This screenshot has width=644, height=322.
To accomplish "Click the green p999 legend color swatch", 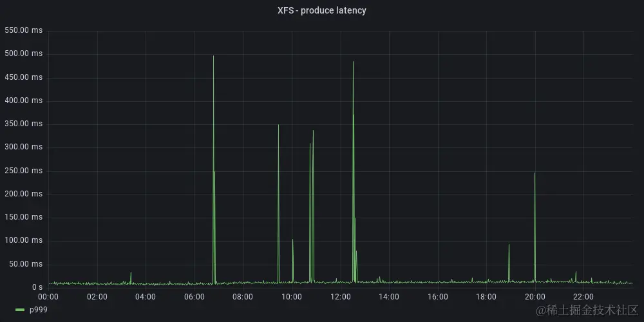I will pos(20,310).
